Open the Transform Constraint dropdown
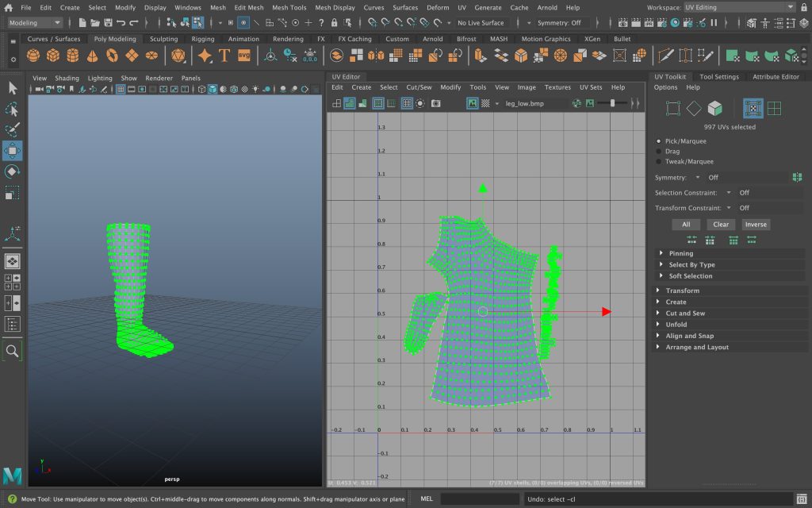Screen dimensions: 812x508 pyautogui.click(x=729, y=208)
